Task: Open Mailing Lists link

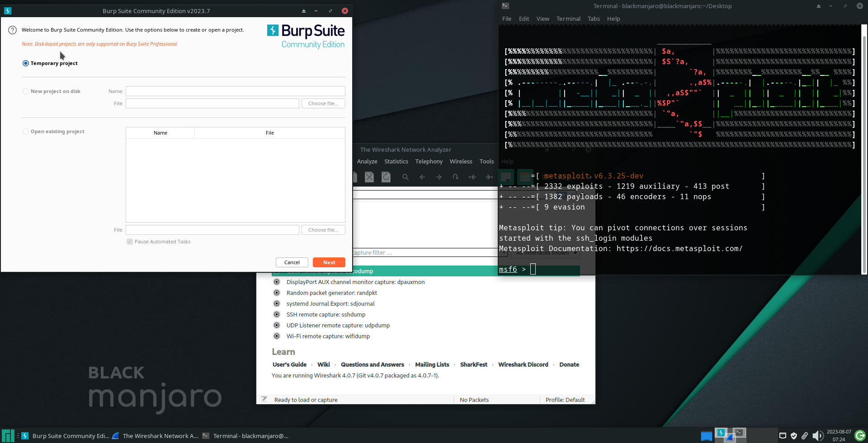Action: pyautogui.click(x=432, y=364)
